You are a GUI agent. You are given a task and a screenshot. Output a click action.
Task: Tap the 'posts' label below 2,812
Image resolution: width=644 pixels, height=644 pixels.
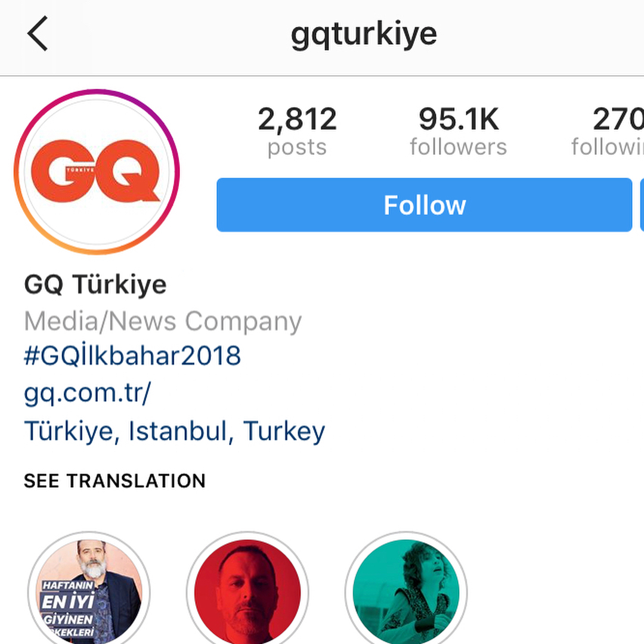[x=297, y=147]
